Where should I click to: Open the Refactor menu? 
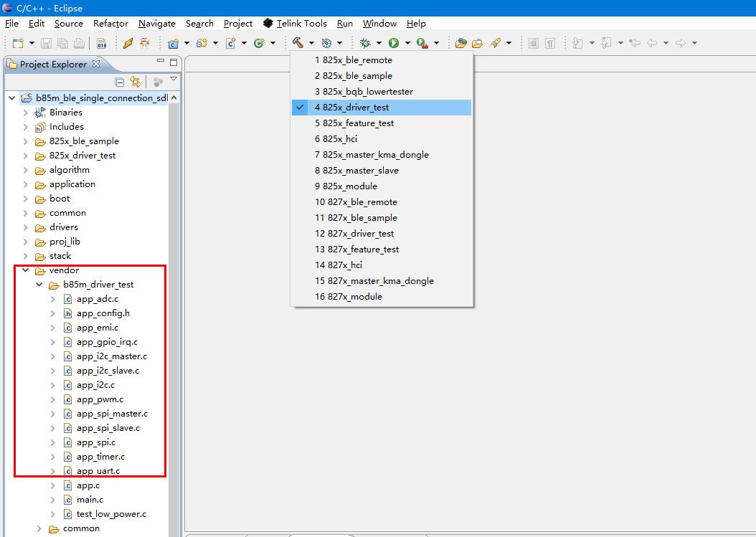click(x=110, y=24)
